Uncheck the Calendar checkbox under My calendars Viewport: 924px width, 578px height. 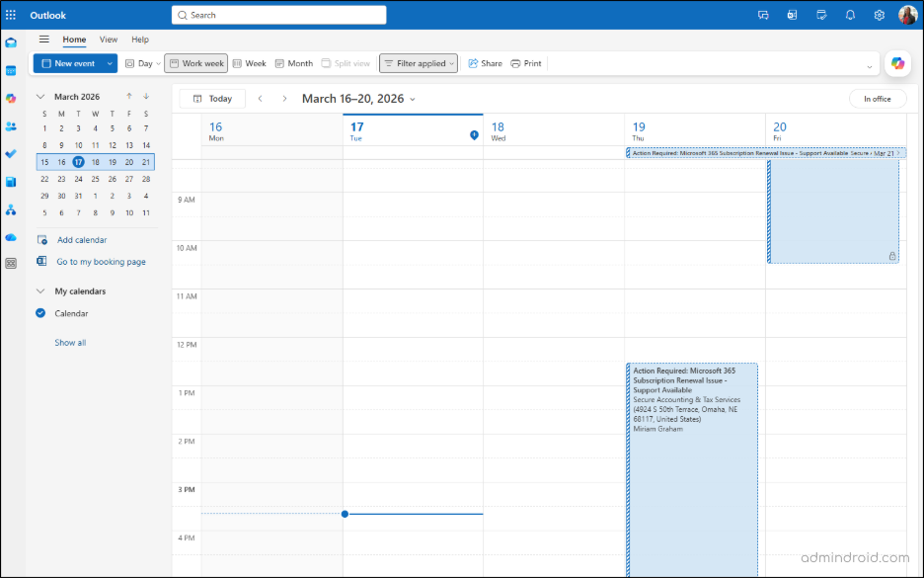[x=40, y=313]
